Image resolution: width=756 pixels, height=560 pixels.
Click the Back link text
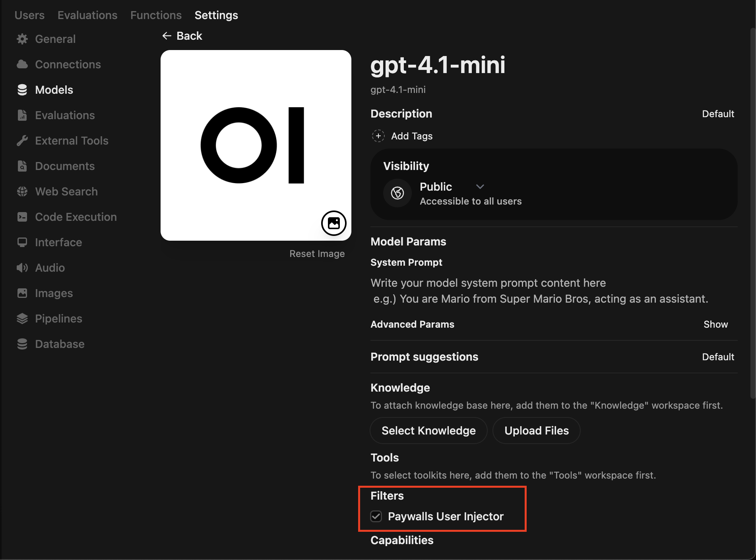(x=189, y=36)
